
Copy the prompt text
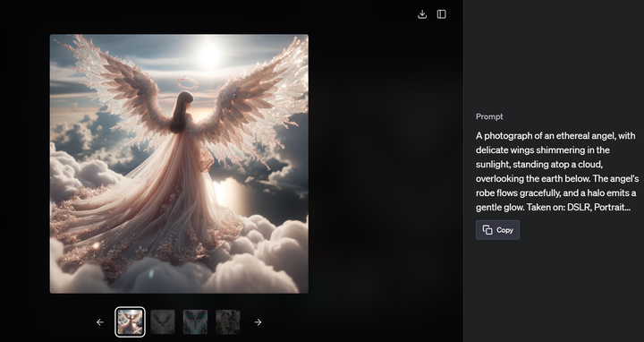pos(497,230)
